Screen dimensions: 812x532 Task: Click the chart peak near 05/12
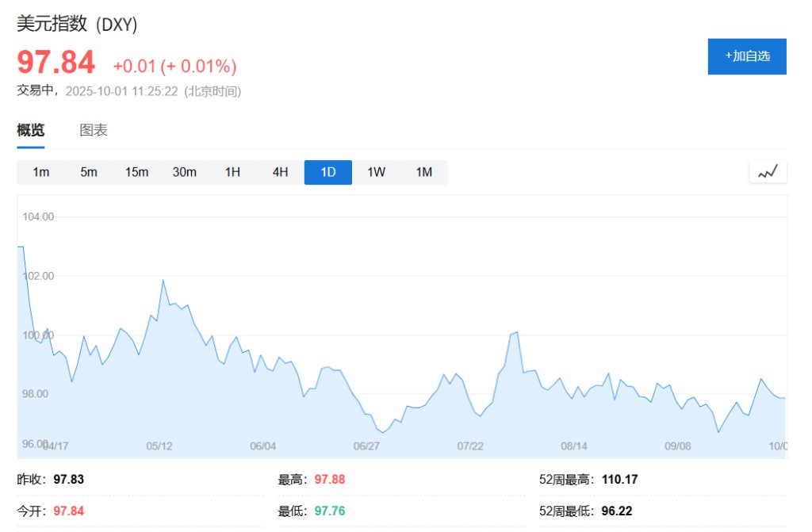point(163,281)
